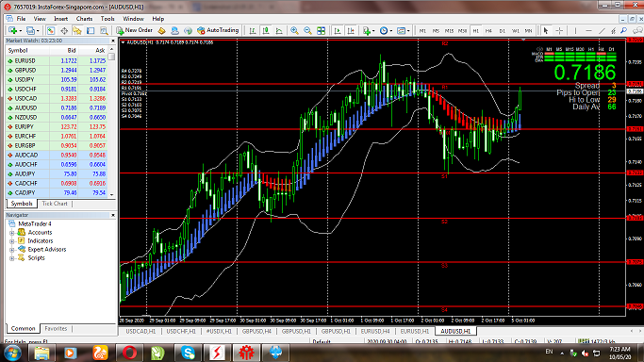This screenshot has height=362, width=644.
Task: Open the Tools menu
Action: 107,19
